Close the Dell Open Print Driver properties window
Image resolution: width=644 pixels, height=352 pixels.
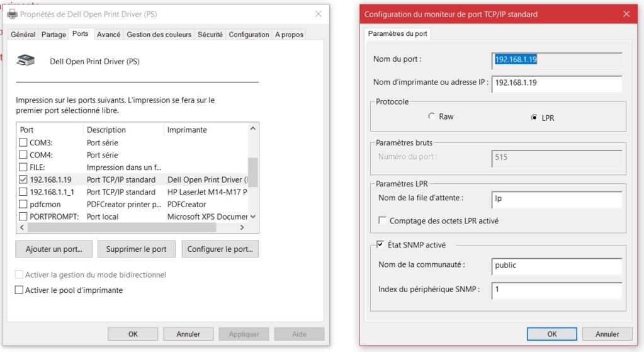tap(319, 14)
